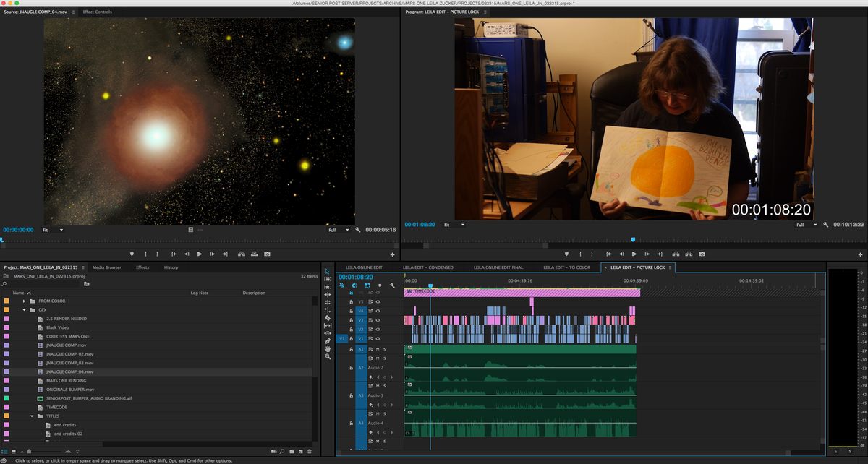This screenshot has width=868, height=464.
Task: Hide track V3 with eye icon
Action: (378, 319)
